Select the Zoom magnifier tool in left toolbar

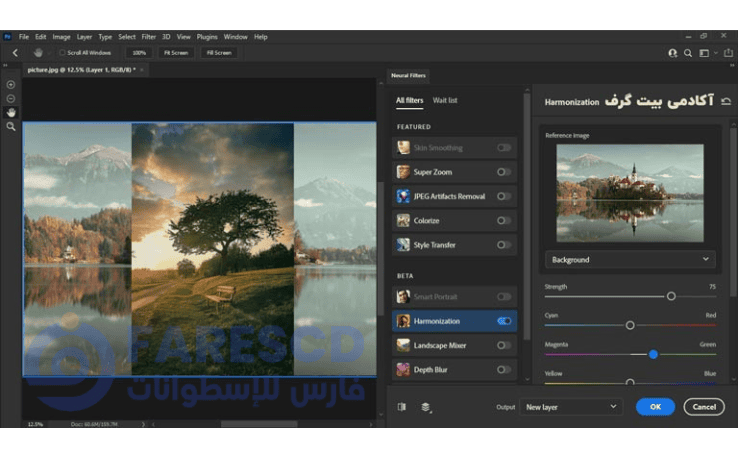[x=11, y=126]
